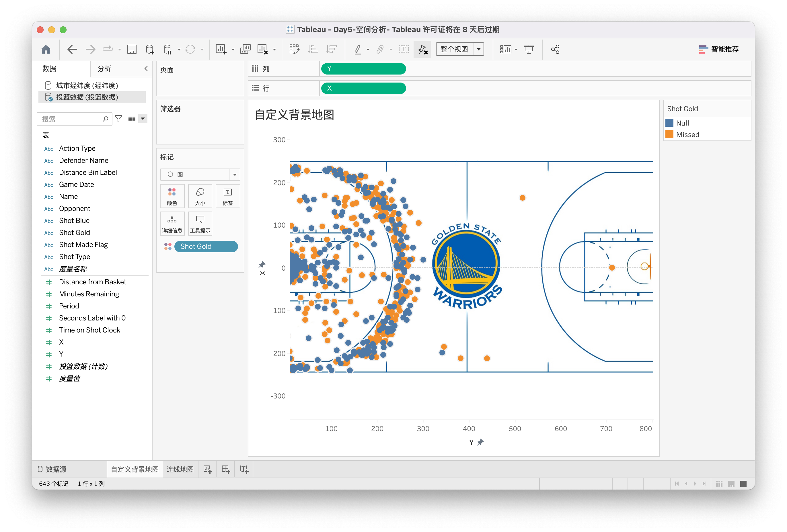The width and height of the screenshot is (787, 532).
Task: Click the filter fields funnel icon
Action: (118, 119)
